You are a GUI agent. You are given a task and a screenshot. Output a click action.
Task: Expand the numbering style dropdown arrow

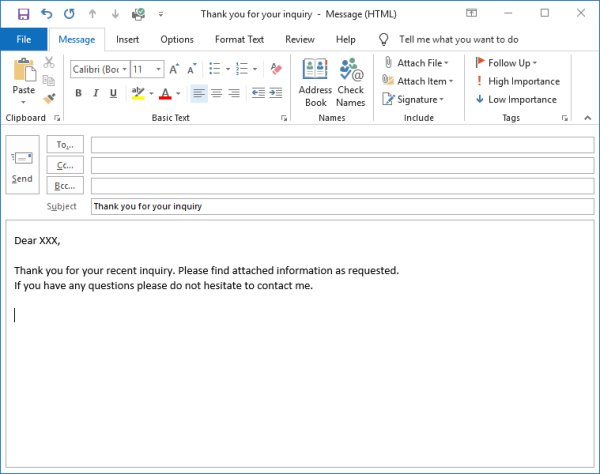pos(255,69)
